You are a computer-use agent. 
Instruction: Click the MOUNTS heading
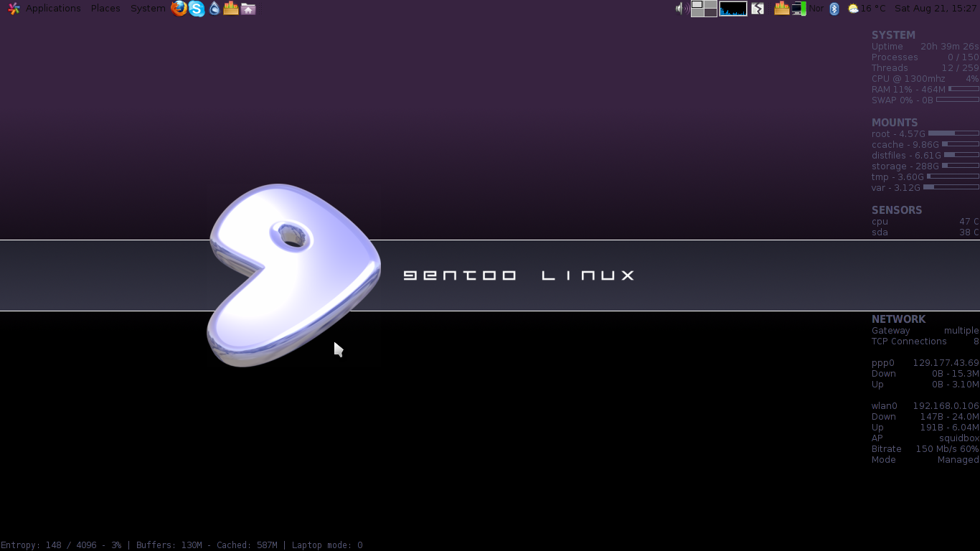(895, 123)
